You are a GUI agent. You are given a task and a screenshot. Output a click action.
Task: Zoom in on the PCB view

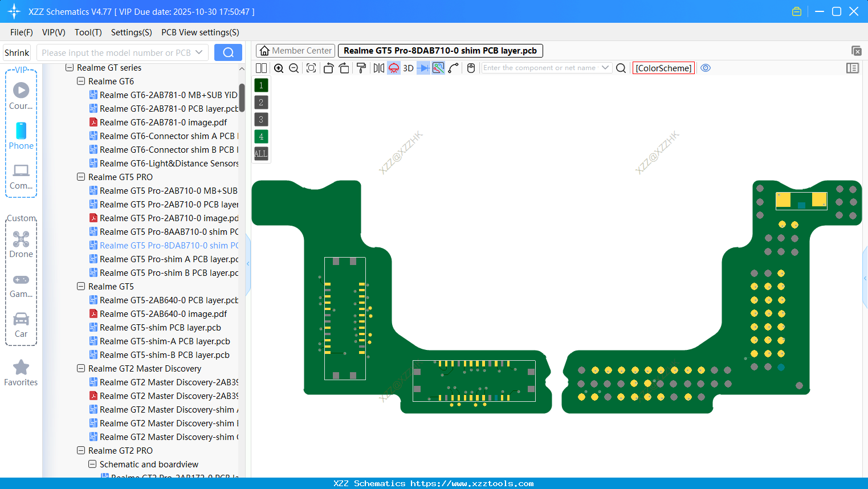tap(279, 68)
